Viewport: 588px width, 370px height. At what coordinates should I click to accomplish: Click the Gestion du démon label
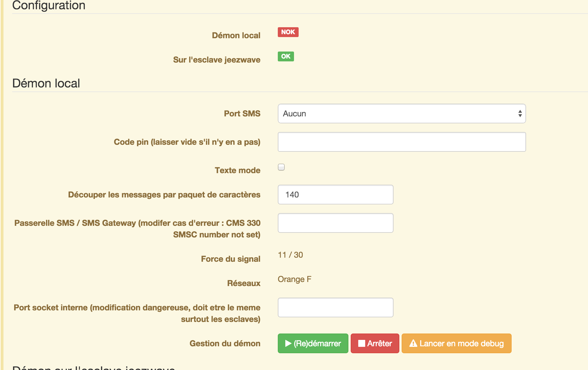click(225, 343)
